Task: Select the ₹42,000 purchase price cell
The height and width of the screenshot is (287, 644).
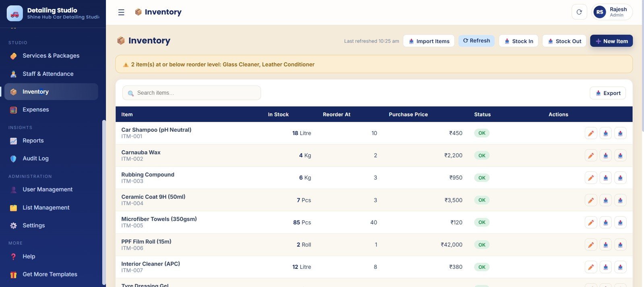Action: [452, 245]
